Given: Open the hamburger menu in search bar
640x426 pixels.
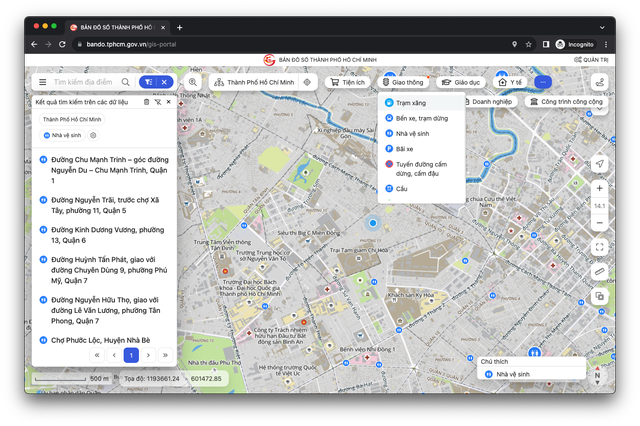Looking at the screenshot, I should pyautogui.click(x=42, y=82).
